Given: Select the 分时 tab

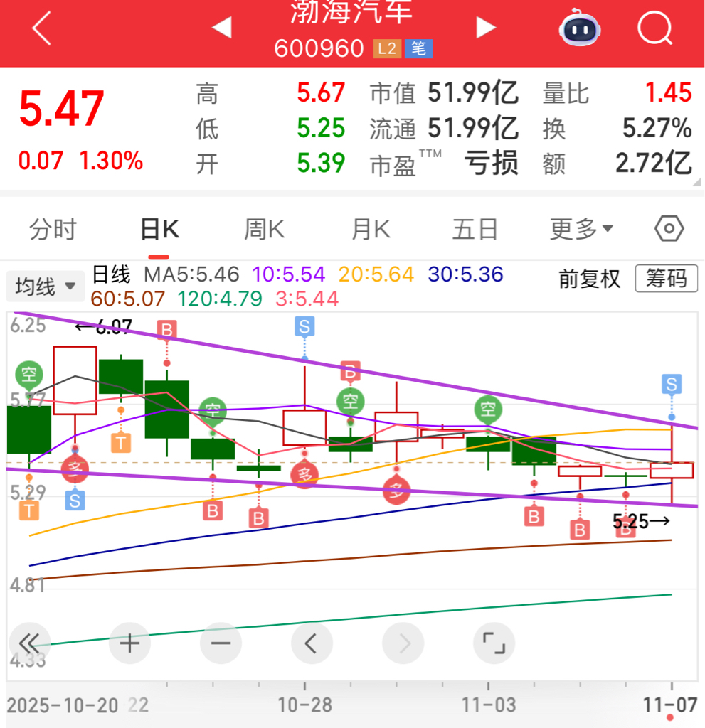Looking at the screenshot, I should click(x=53, y=230).
